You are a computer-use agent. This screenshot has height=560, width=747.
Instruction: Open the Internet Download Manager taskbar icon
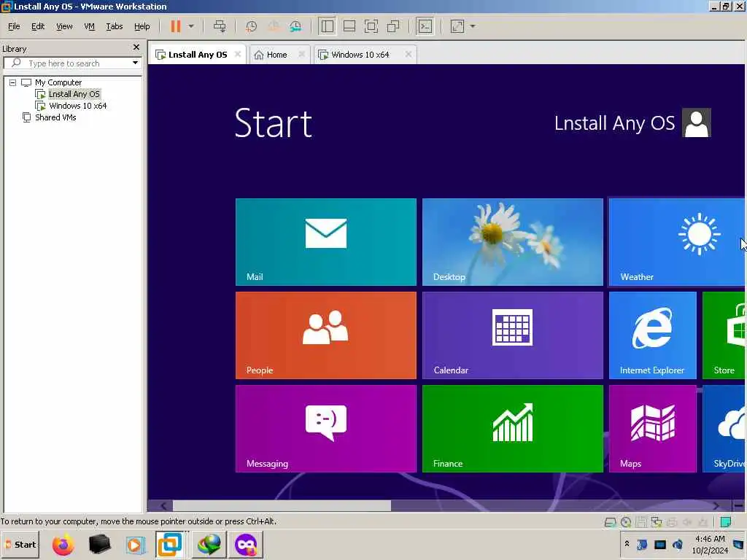209,544
